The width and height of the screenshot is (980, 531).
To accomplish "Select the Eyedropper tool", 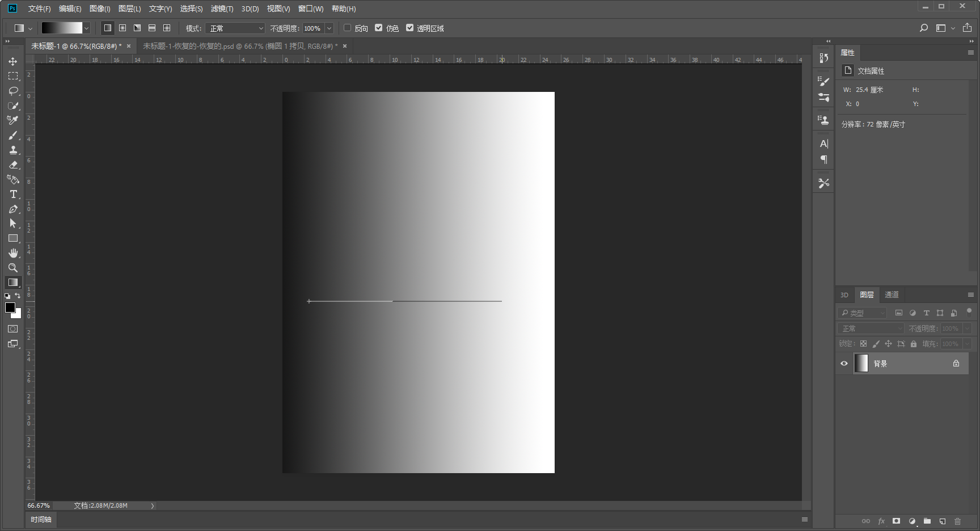I will click(x=13, y=120).
